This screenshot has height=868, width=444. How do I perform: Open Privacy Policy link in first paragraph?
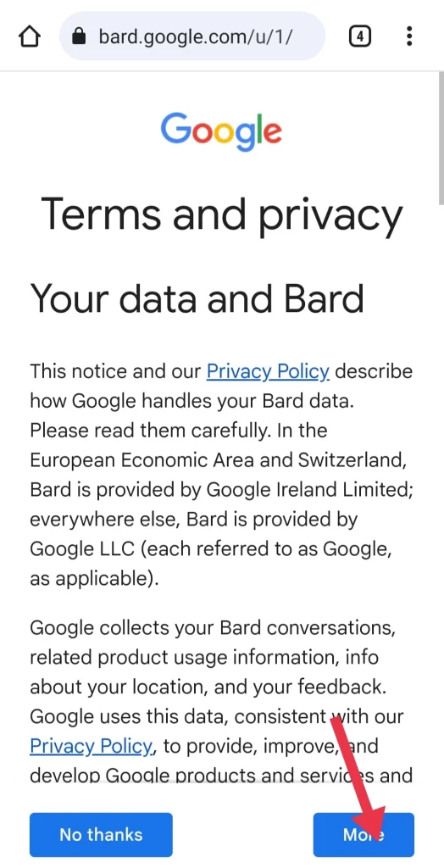click(268, 371)
